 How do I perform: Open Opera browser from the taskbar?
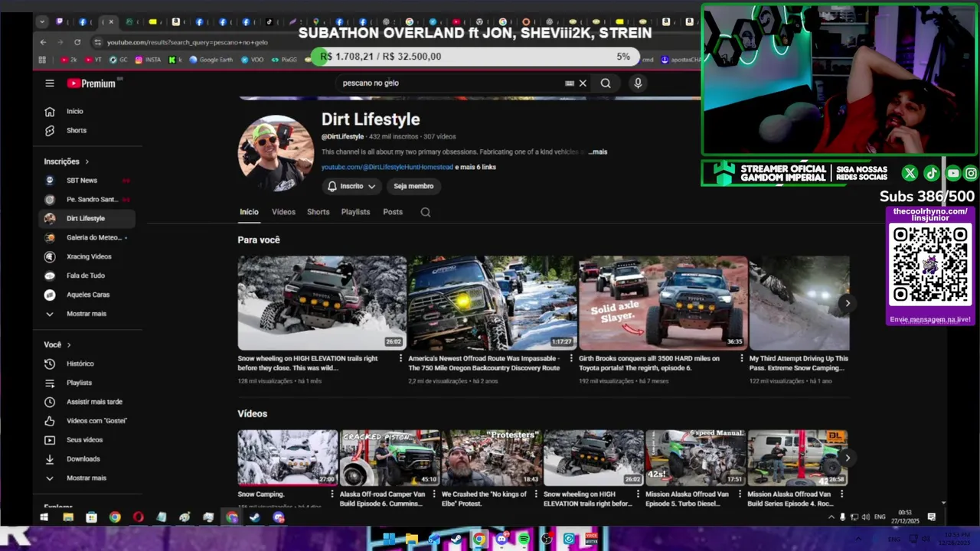pyautogui.click(x=138, y=517)
